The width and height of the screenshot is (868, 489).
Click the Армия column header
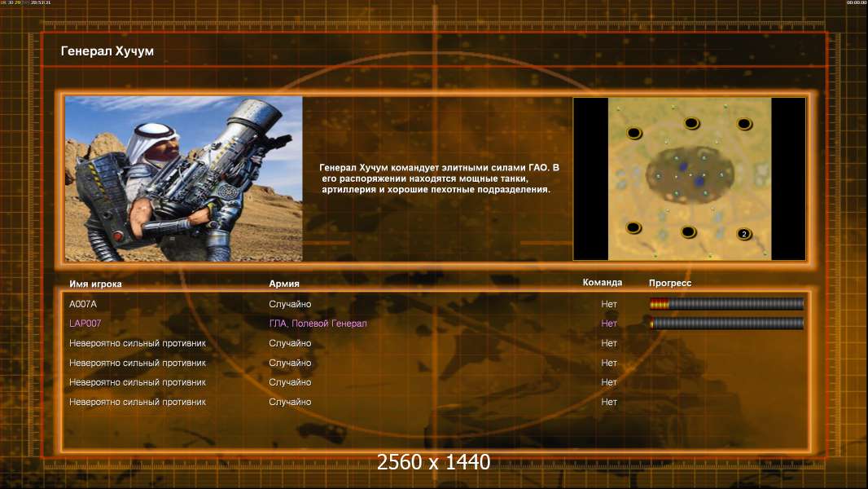point(284,284)
